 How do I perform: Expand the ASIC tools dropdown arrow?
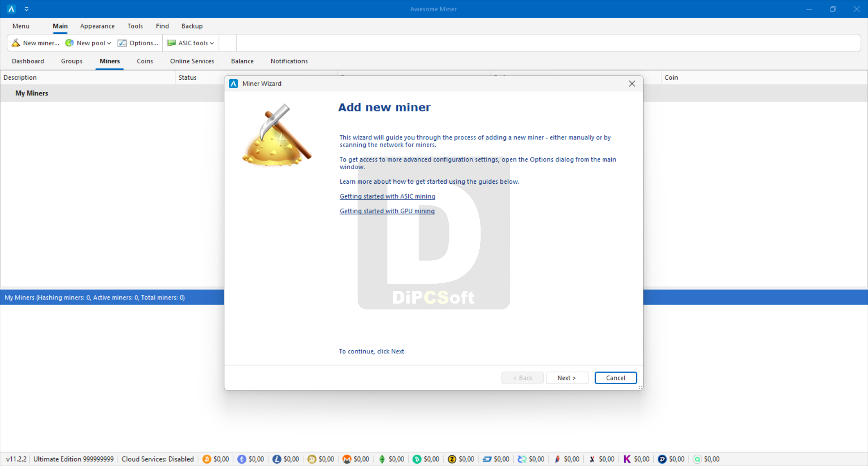[212, 43]
